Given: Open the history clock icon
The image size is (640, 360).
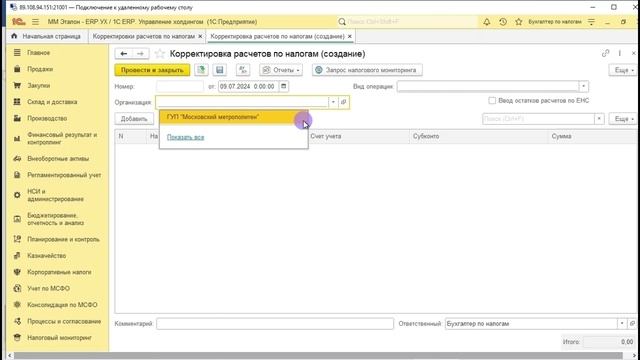Looking at the screenshot, I should [x=503, y=22].
